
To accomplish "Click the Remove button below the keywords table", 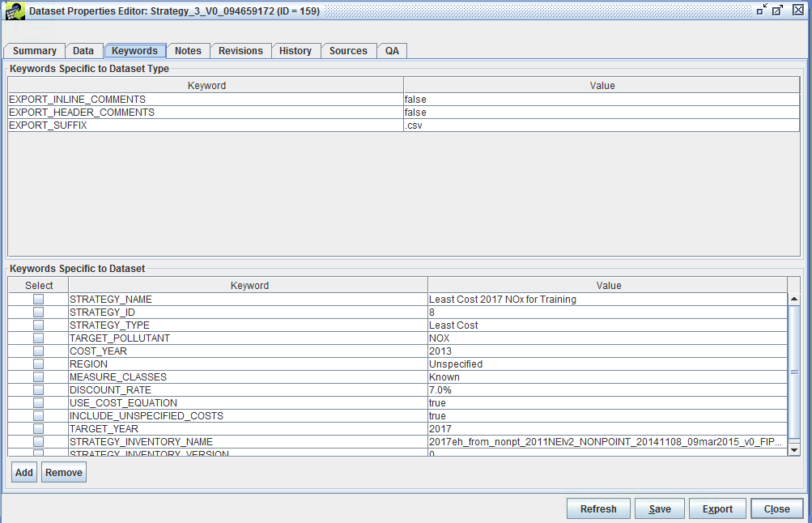I will click(63, 472).
